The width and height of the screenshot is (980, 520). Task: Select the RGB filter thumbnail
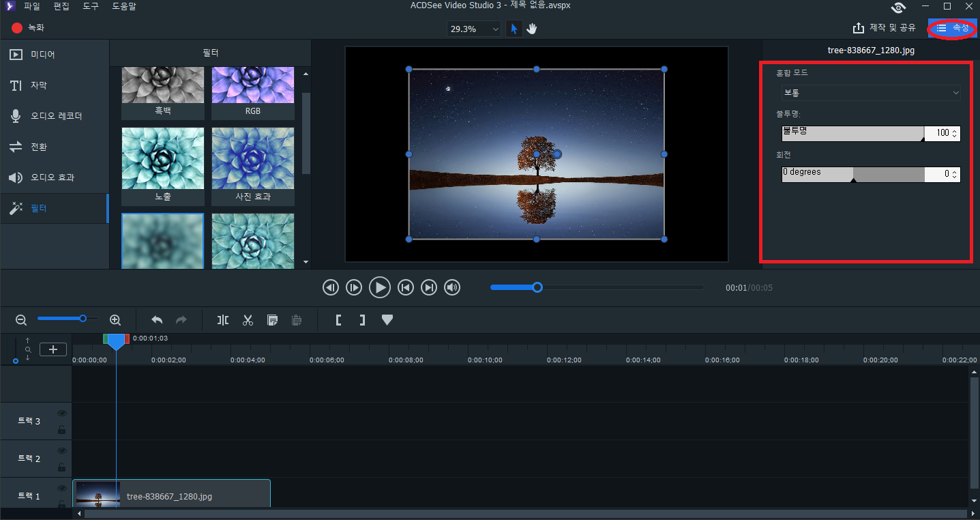point(253,93)
